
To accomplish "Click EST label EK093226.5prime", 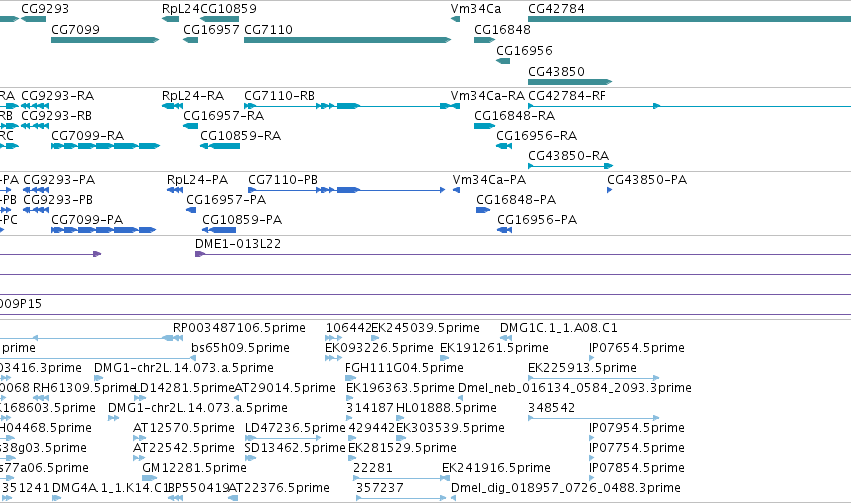I will (379, 348).
